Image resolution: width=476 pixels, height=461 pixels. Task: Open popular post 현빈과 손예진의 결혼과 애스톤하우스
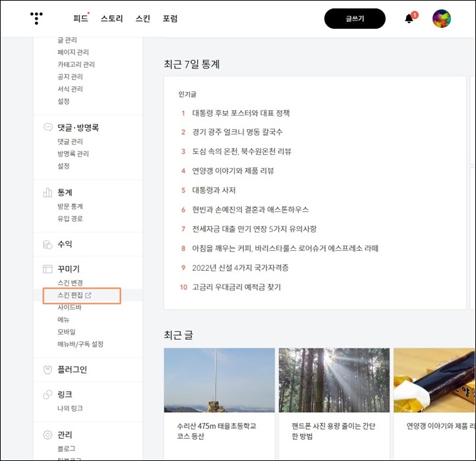250,209
